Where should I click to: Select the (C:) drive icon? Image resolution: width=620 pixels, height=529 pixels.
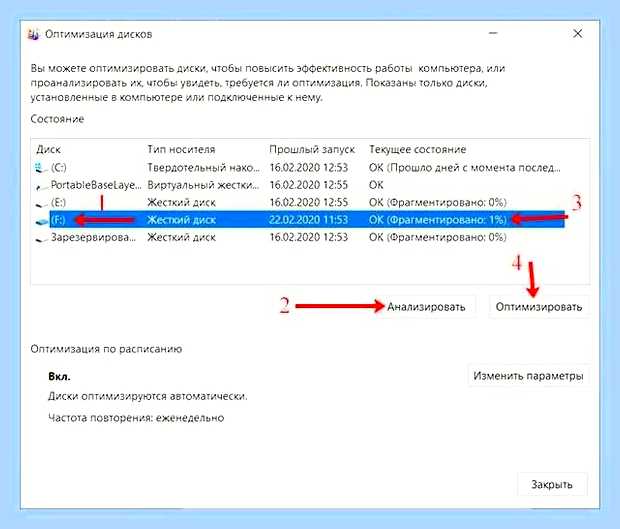[x=40, y=168]
